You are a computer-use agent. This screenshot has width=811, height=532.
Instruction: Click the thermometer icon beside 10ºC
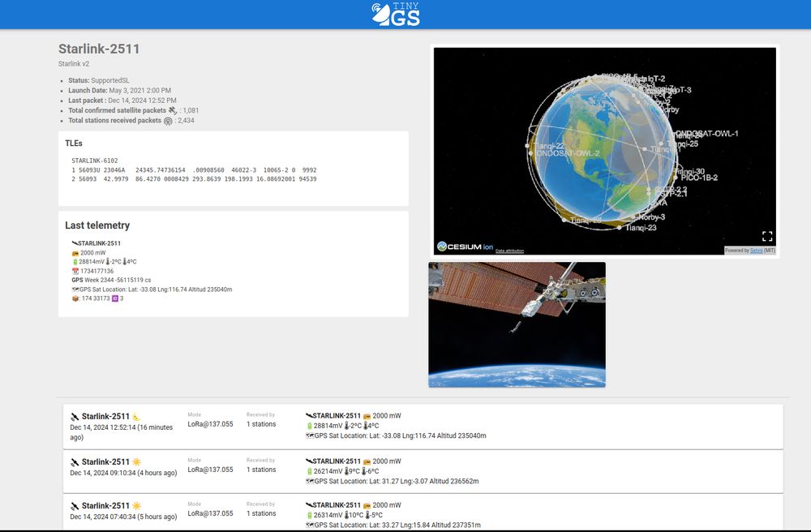point(347,516)
